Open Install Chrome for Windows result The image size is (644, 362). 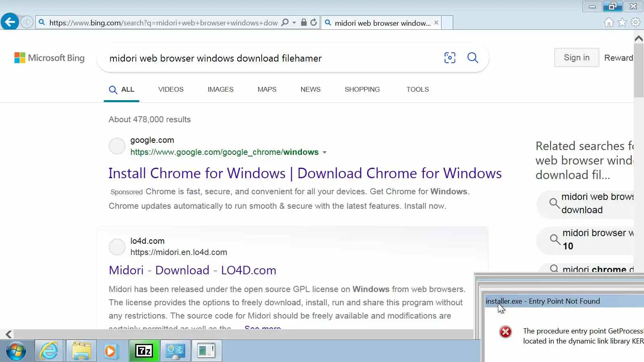(305, 173)
